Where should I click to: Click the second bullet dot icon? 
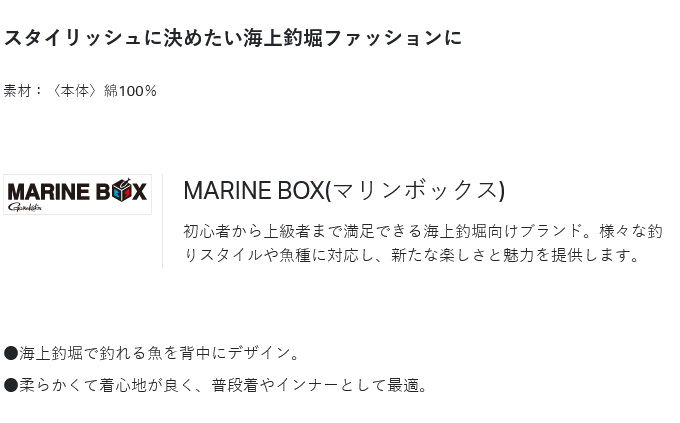[x=11, y=385]
